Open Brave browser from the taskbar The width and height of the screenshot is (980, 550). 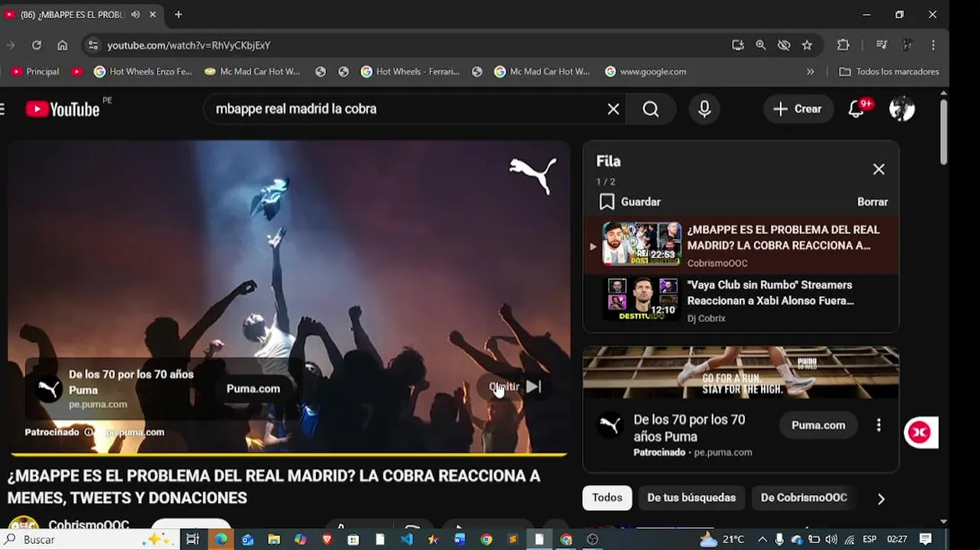coord(327,539)
